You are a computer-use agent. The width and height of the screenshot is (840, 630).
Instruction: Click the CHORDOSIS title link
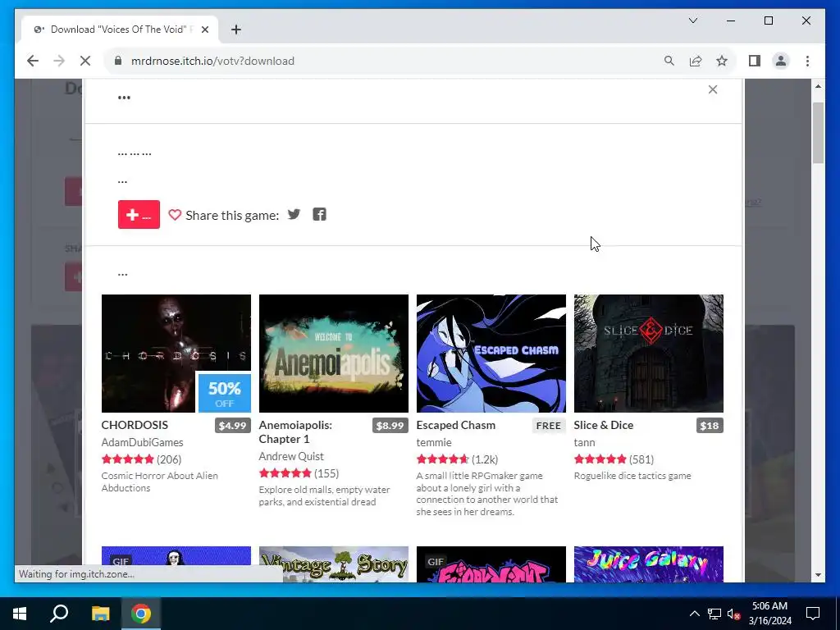(135, 425)
